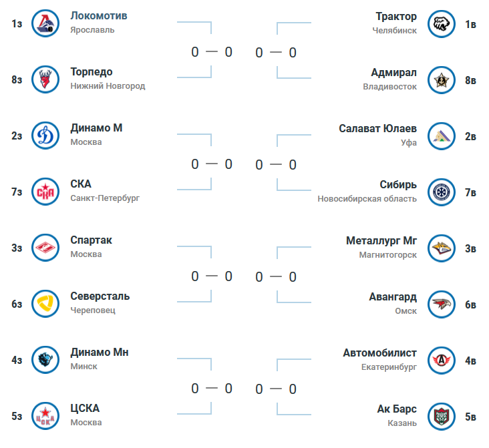Click the Severstal yellow logo

(45, 304)
